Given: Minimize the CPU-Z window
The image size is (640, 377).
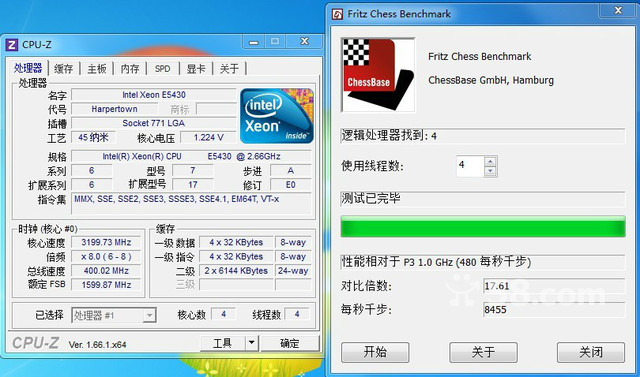Looking at the screenshot, I should coord(253,42).
